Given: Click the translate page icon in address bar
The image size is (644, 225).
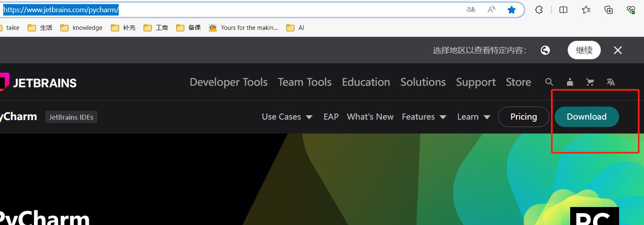Looking at the screenshot, I should point(471,9).
